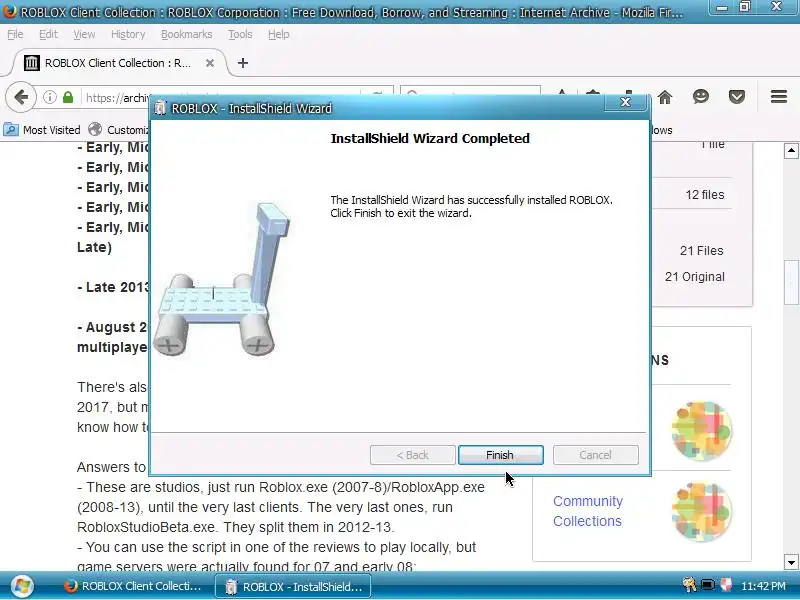The height and width of the screenshot is (600, 800).
Task: Click the security shield tray icon
Action: (x=726, y=585)
